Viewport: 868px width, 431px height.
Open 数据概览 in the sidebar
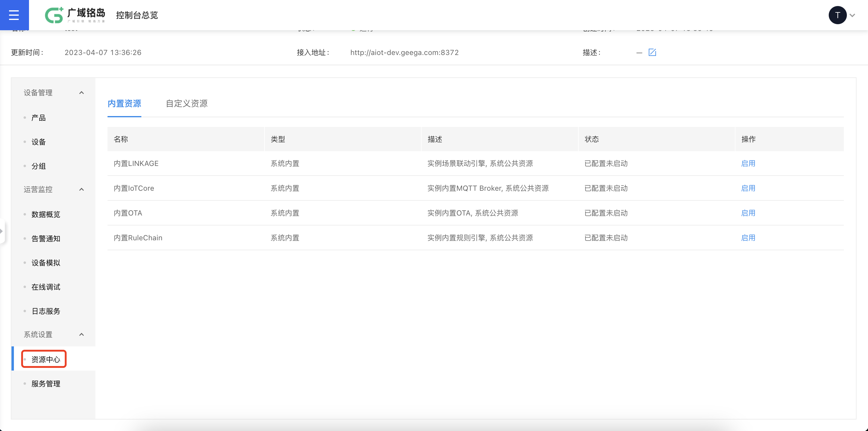pos(46,215)
